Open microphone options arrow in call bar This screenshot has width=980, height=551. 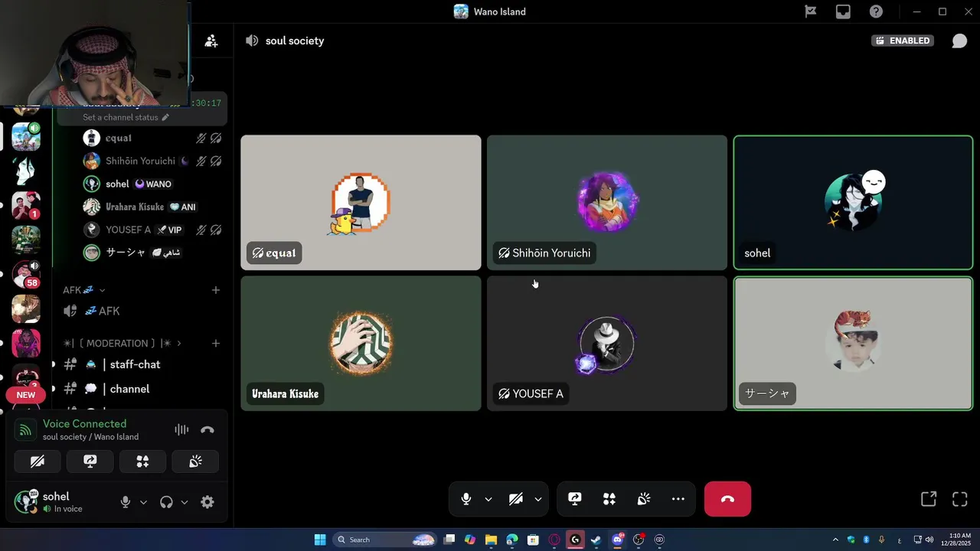tap(488, 499)
